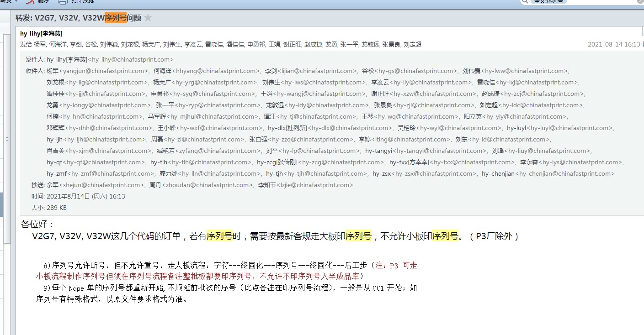This screenshot has width=644, height=335.
Task: Focus the full-text search field
Action: pyautogui.click(x=583, y=2)
